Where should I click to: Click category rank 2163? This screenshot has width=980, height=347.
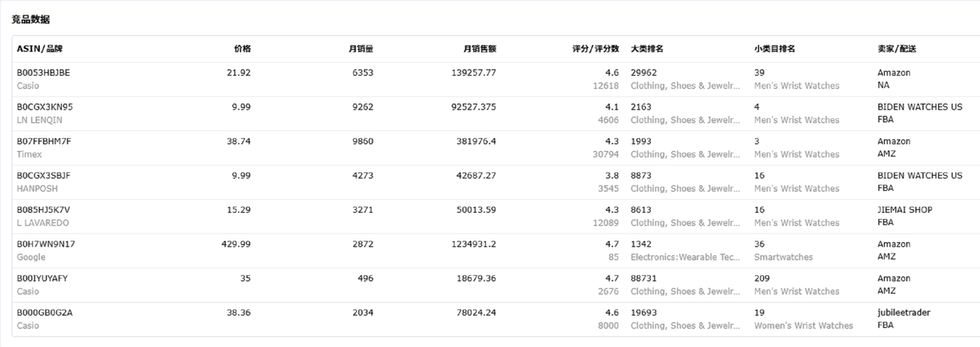[642, 107]
